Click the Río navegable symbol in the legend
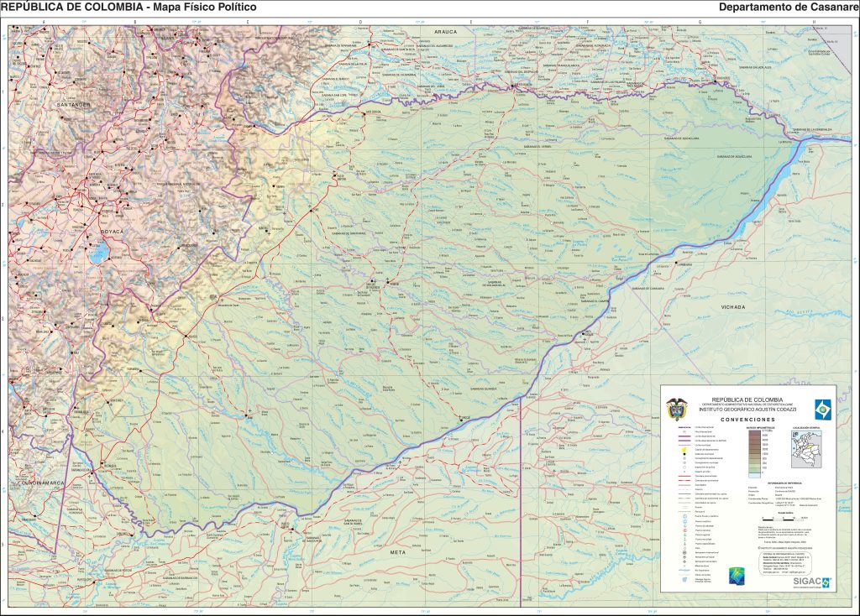Screen dimensions: 860x616 tap(684, 570)
